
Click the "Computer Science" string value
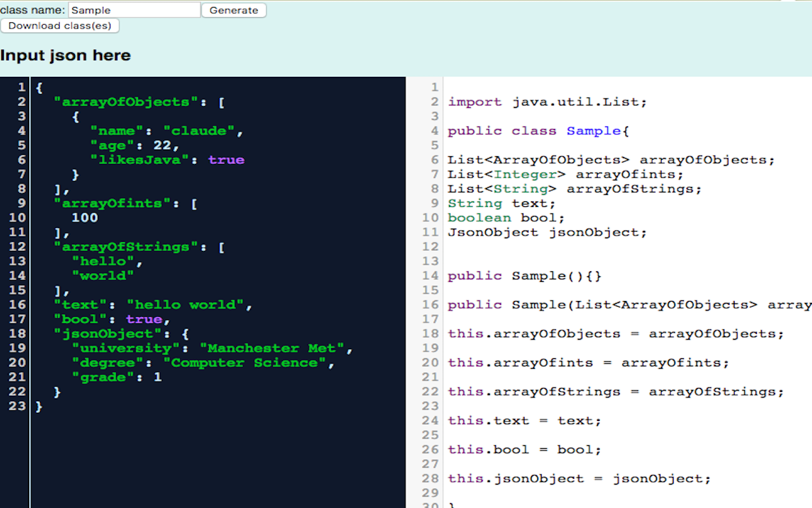click(x=245, y=363)
